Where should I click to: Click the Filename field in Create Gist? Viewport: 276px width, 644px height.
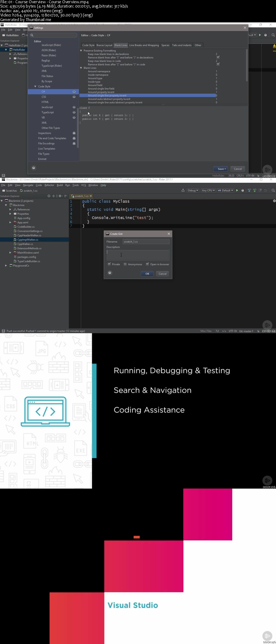pos(146,241)
